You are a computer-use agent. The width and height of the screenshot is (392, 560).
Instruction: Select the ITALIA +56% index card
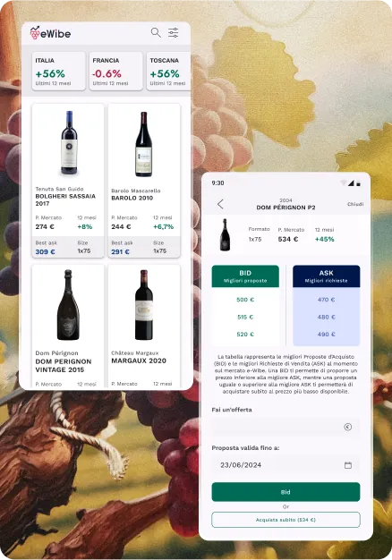coord(58,71)
